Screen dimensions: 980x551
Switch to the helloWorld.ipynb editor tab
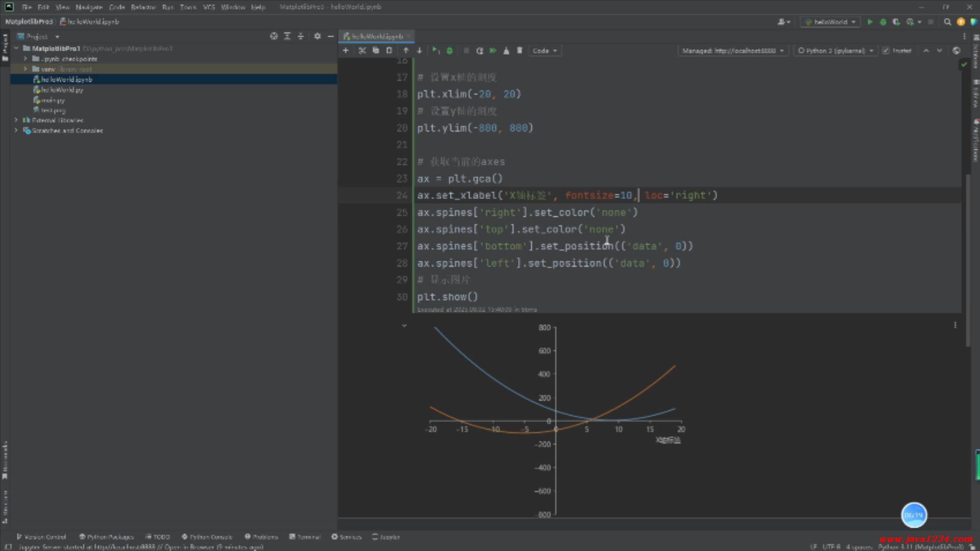377,36
